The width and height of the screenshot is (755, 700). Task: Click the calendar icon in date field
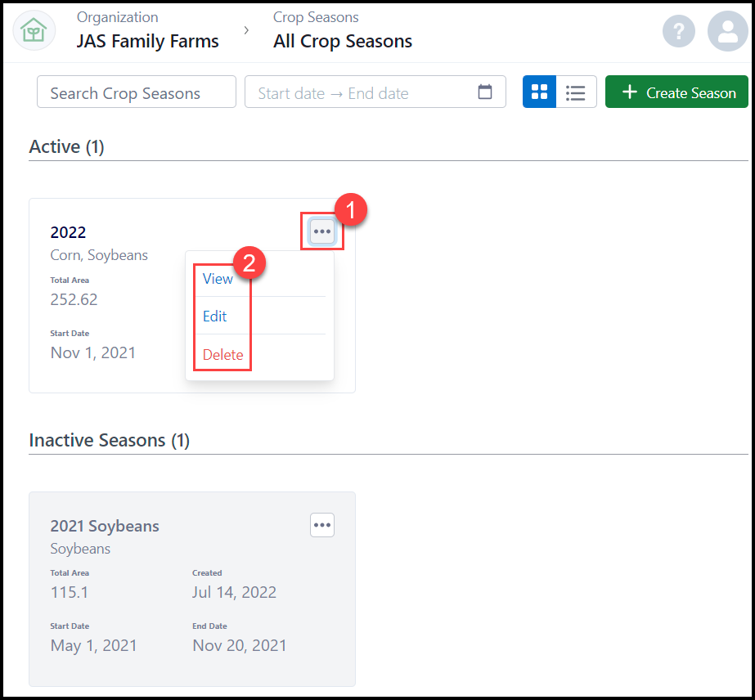[x=485, y=92]
